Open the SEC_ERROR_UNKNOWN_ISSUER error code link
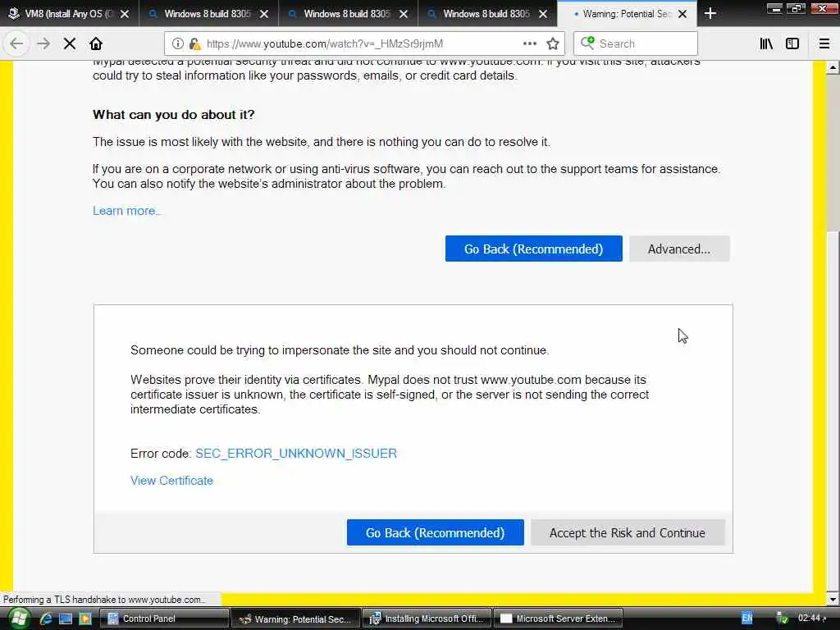 tap(296, 453)
